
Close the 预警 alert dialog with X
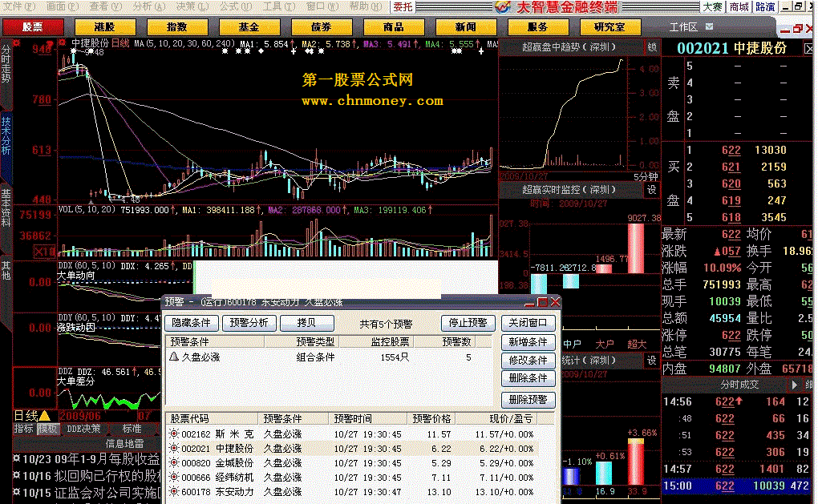tap(555, 302)
